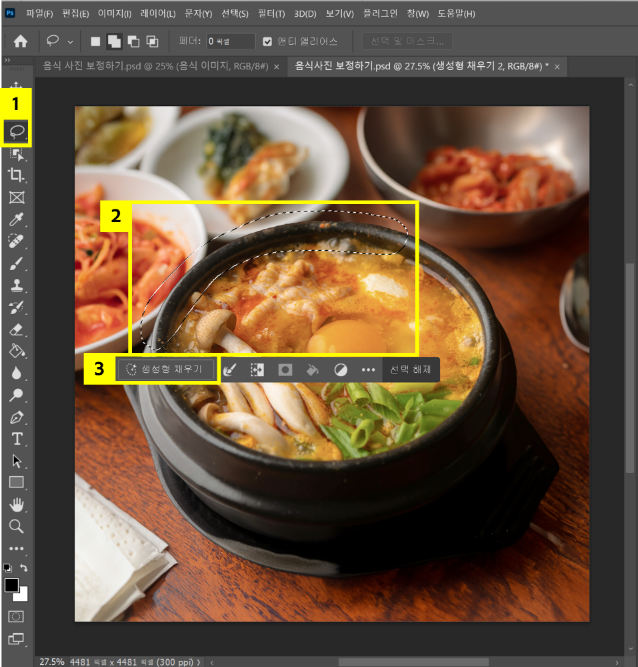Image resolution: width=638 pixels, height=667 pixels.
Task: Change the screen mode
Action: pyautogui.click(x=16, y=638)
